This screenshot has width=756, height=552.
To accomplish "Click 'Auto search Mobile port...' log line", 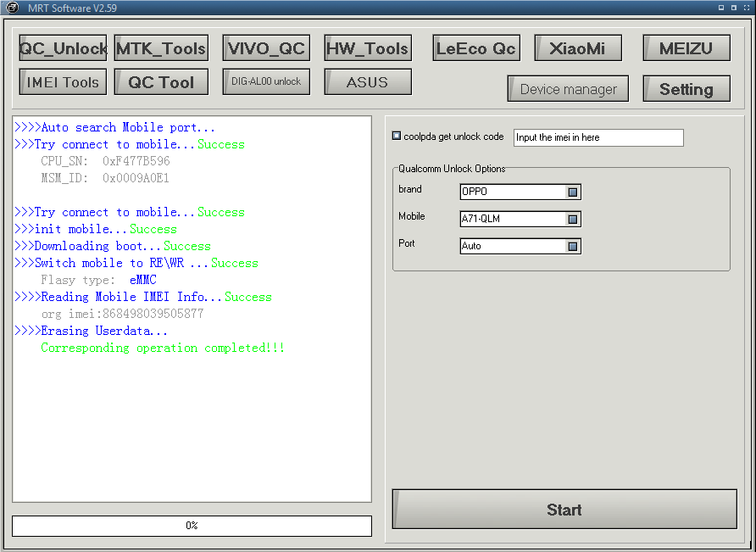I will (x=114, y=127).
